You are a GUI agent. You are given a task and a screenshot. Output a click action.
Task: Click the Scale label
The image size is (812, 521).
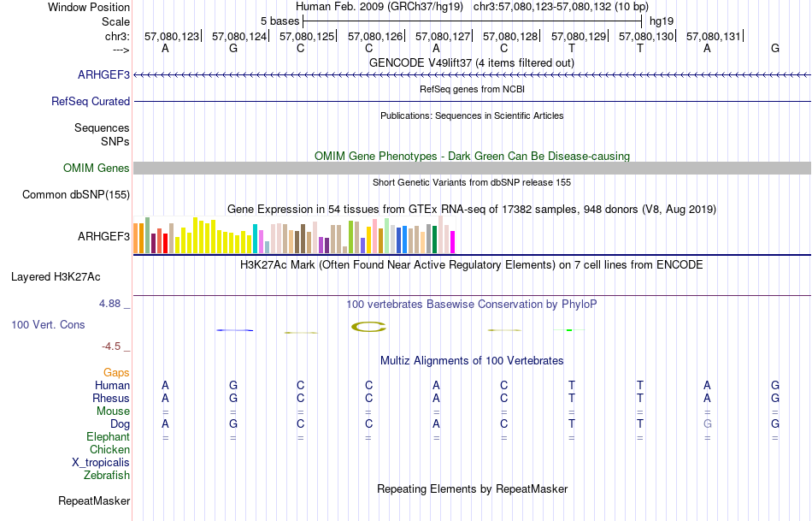(x=116, y=21)
